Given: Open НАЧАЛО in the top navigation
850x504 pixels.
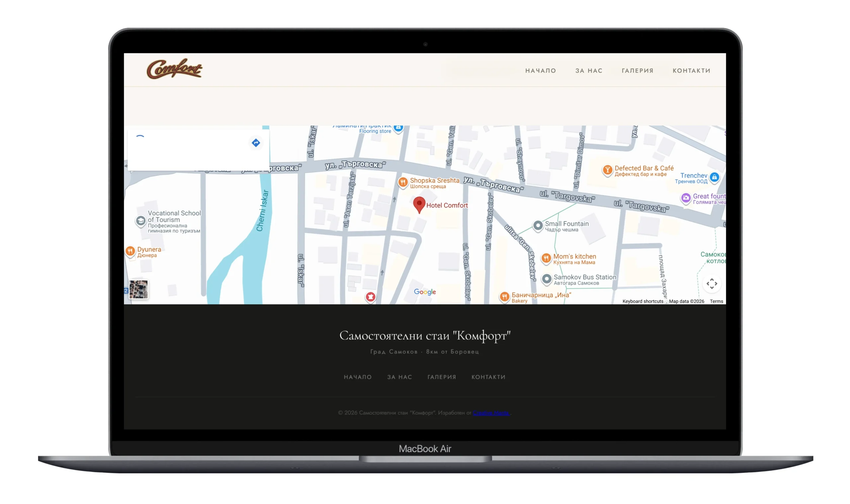Looking at the screenshot, I should click(x=541, y=71).
